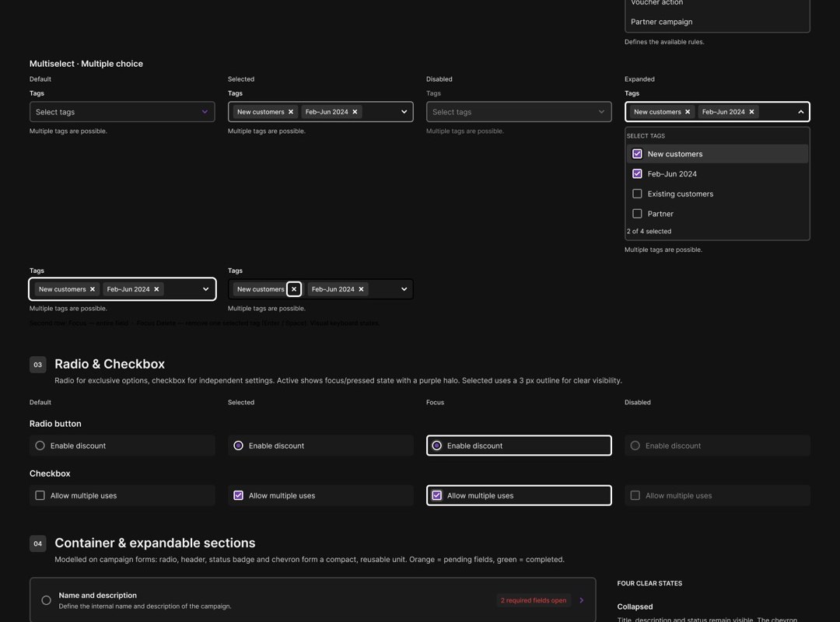The width and height of the screenshot is (840, 622).
Task: Check Existing customers in Select Tags list
Action: pos(637,194)
